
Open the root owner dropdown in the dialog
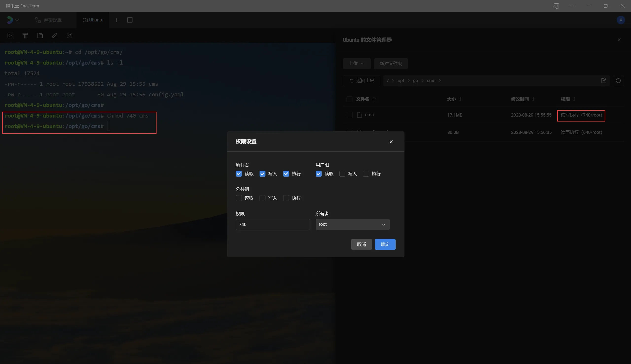[352, 224]
